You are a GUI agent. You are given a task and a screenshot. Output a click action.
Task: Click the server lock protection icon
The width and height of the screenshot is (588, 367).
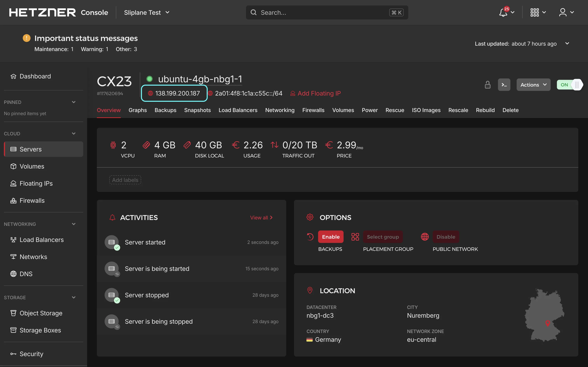(487, 85)
